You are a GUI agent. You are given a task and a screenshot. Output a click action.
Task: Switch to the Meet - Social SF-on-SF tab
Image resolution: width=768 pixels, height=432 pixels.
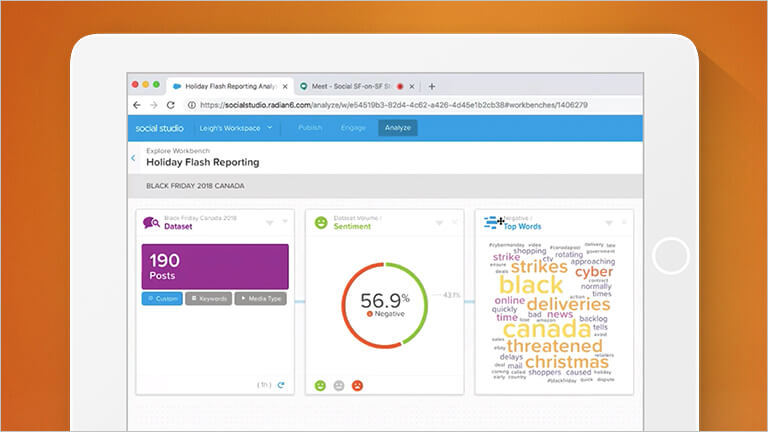point(351,86)
